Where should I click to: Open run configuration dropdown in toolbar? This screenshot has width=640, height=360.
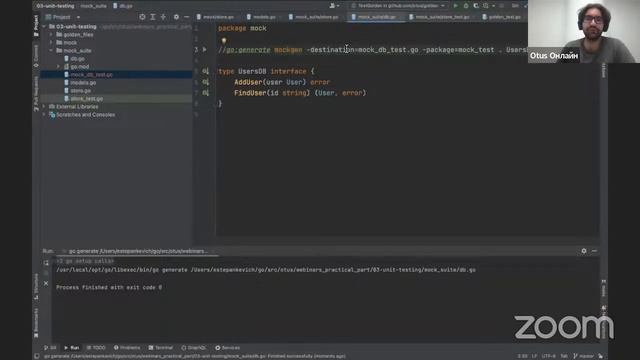coord(398,6)
